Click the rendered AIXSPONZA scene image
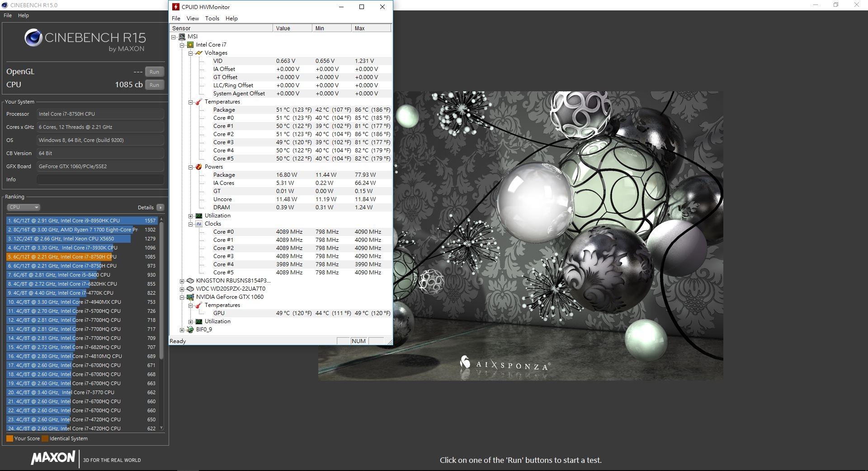Viewport: 868px width, 471px height. coord(558,235)
